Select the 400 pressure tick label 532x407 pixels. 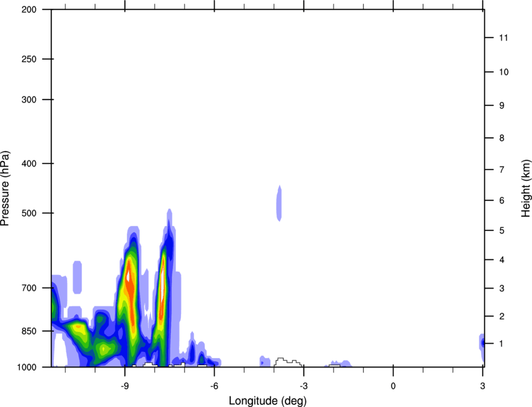29,163
